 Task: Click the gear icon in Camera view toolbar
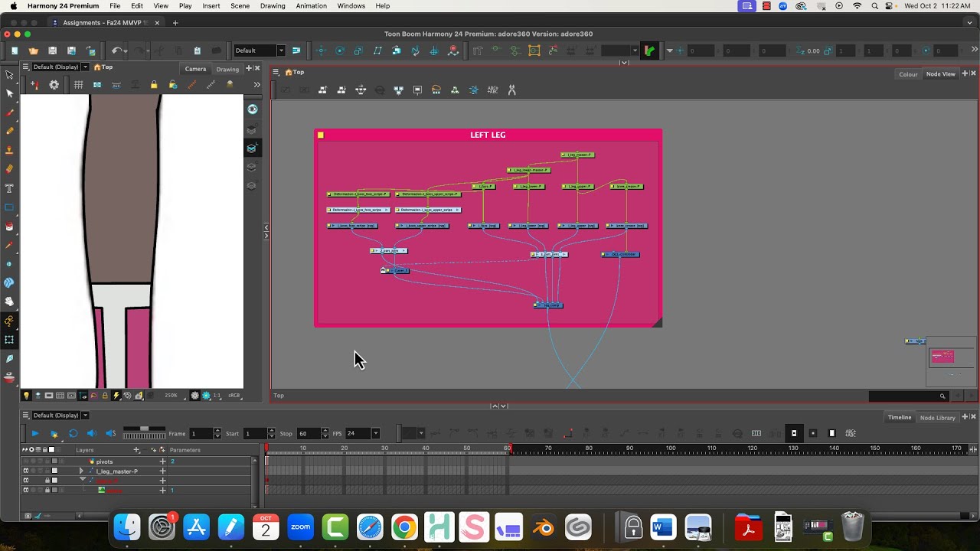coord(54,85)
